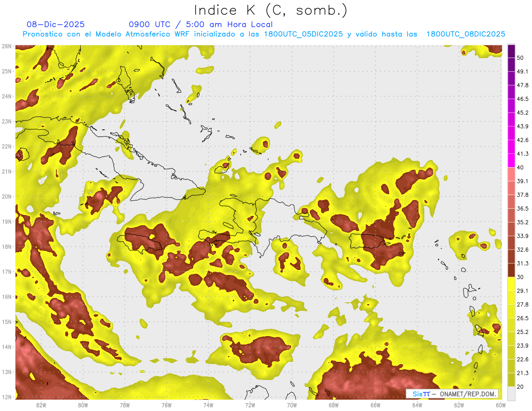This screenshot has width=532, height=411.
Task: Click latitude label "15N"
Action: pos(7,322)
